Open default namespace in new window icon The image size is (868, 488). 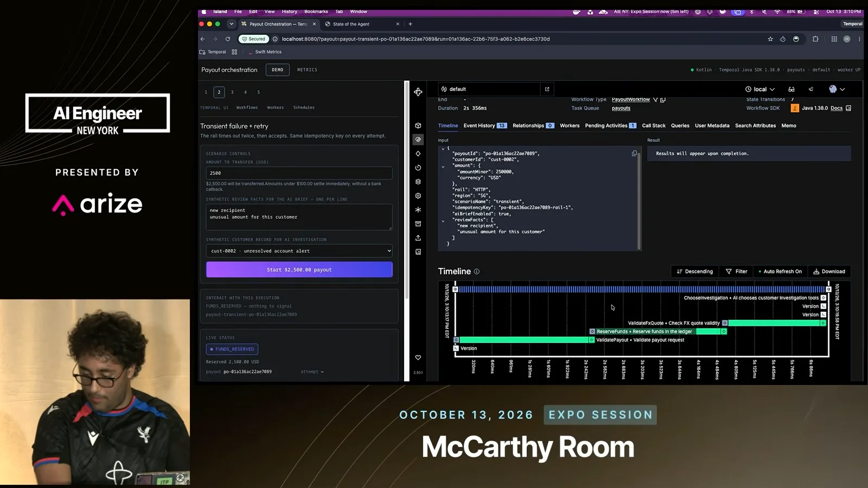[547, 89]
